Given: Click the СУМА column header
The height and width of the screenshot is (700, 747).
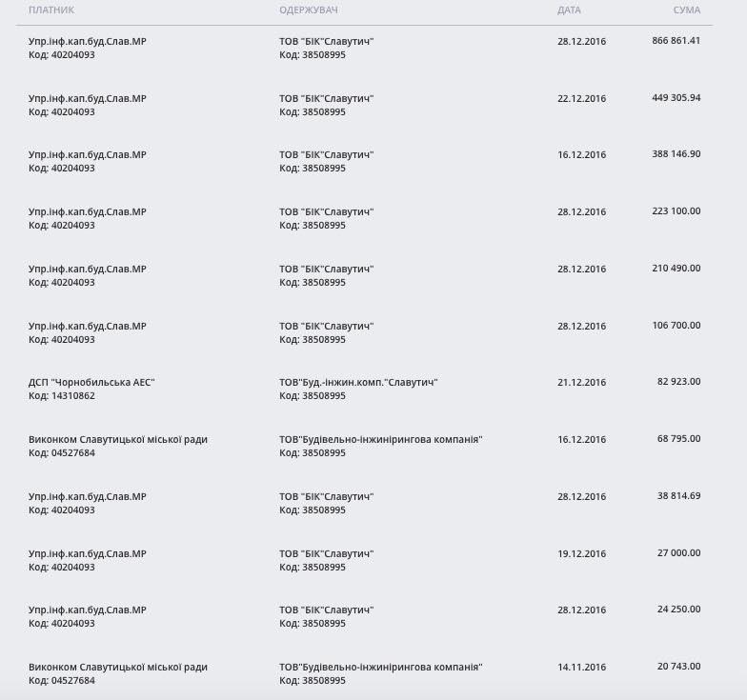Looking at the screenshot, I should (686, 10).
